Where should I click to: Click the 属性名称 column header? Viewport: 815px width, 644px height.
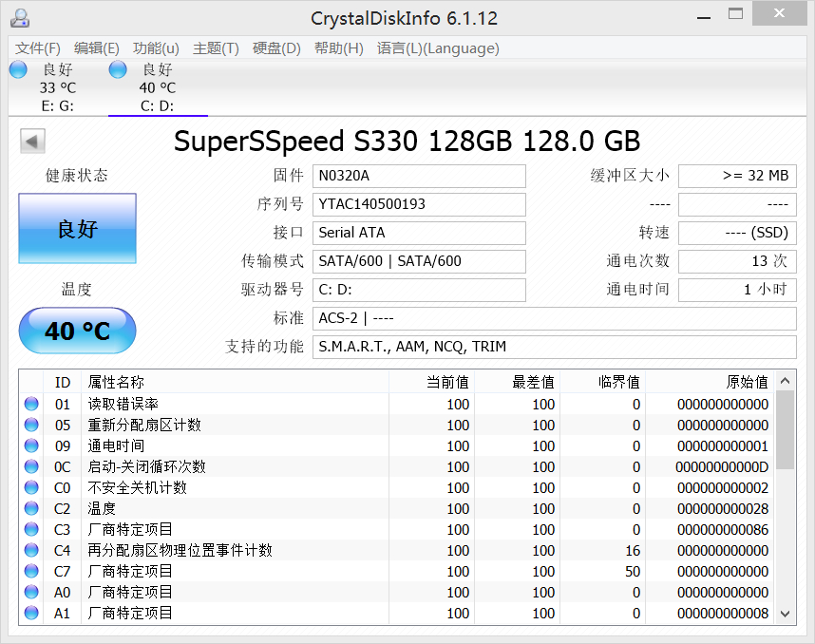click(235, 382)
